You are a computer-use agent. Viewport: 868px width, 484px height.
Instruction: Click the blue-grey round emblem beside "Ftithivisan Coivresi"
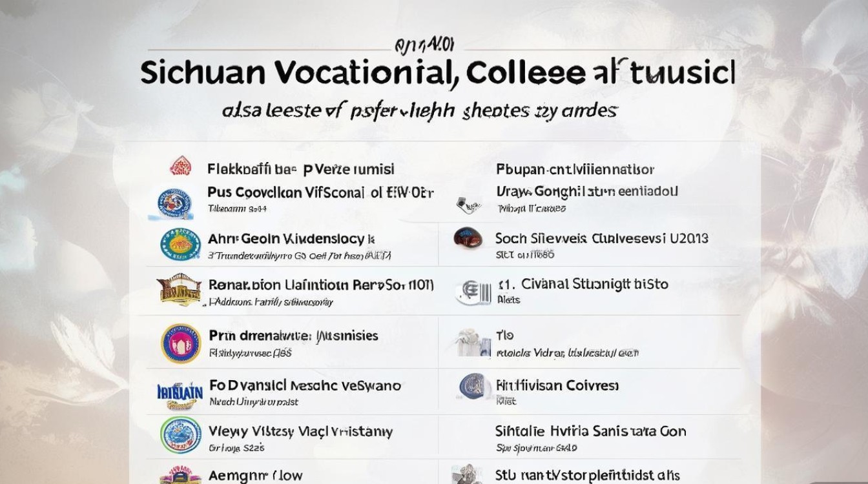472,387
